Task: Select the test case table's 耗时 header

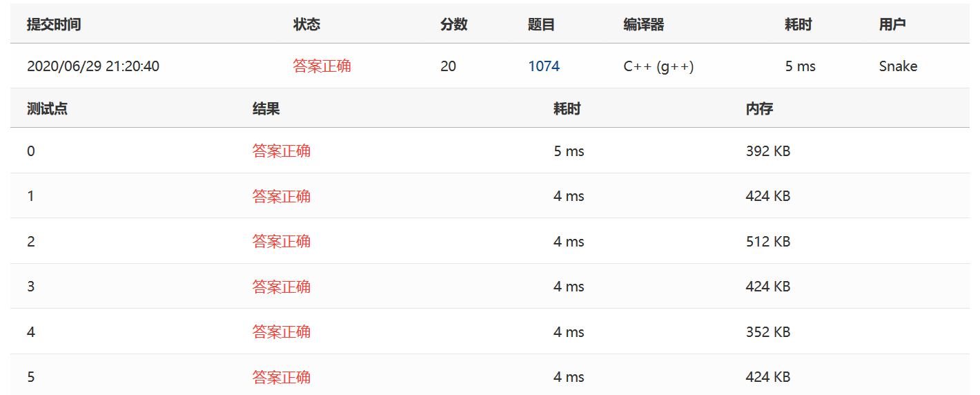Action: (x=567, y=108)
